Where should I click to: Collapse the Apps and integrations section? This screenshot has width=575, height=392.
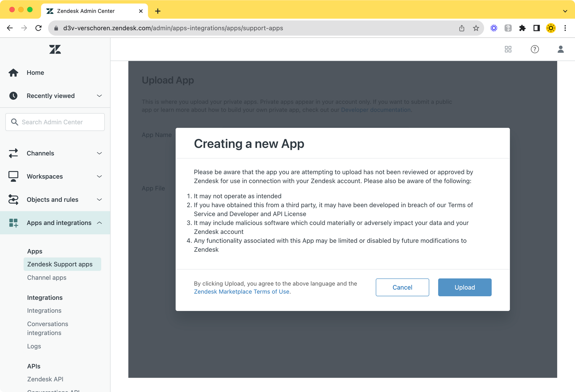tap(99, 223)
